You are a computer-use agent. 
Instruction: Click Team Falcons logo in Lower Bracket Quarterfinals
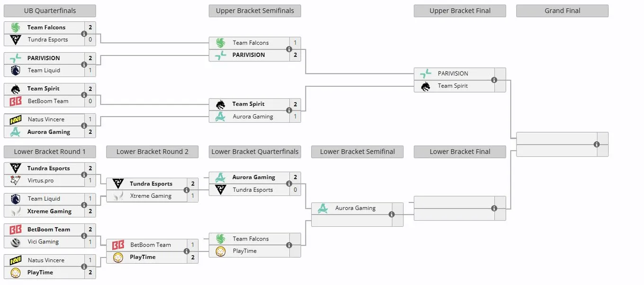pos(221,239)
